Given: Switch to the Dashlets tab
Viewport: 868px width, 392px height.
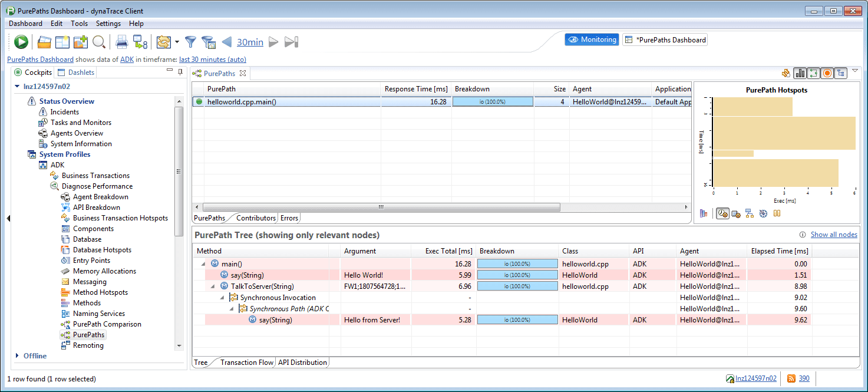Looking at the screenshot, I should pos(76,73).
